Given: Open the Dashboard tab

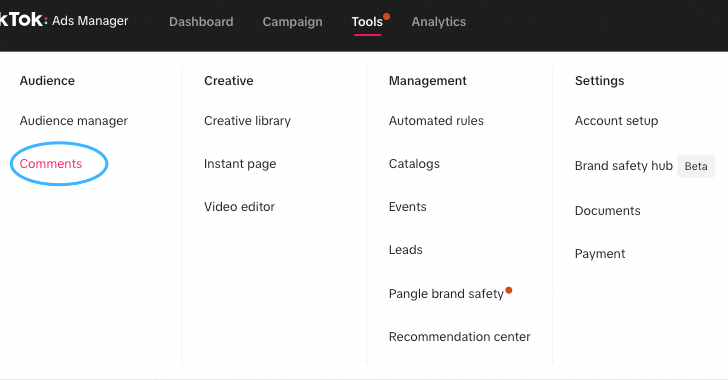Looking at the screenshot, I should tap(201, 21).
